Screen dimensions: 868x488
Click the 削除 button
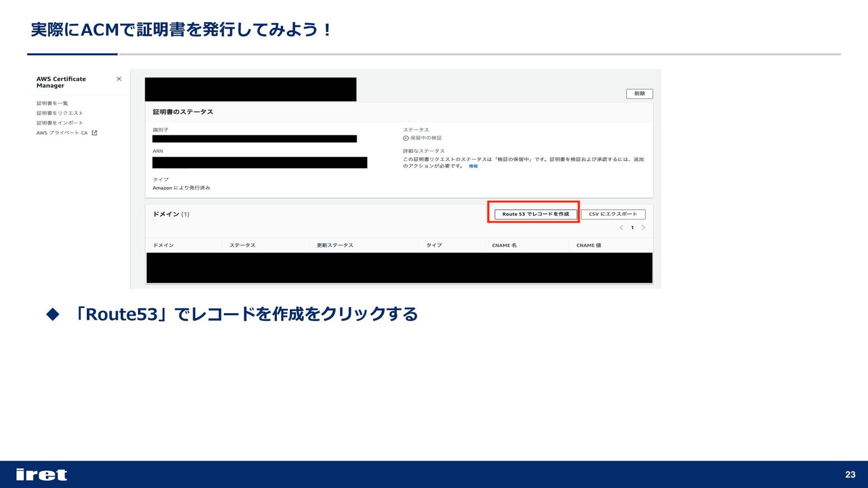click(639, 94)
